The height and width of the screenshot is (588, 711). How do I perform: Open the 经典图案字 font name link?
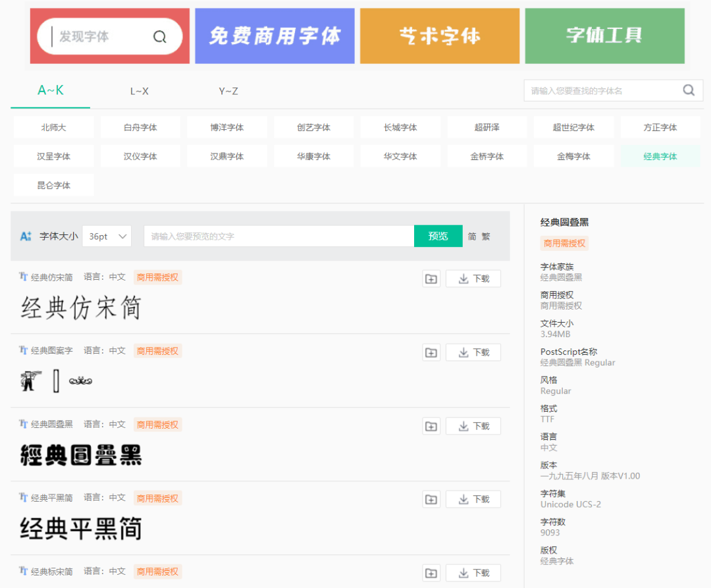click(52, 351)
